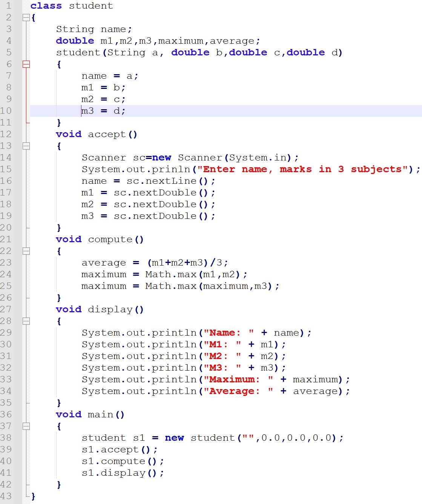Click 's1.display();' call
Viewport: 422px width, 504px height.
[x=123, y=473]
